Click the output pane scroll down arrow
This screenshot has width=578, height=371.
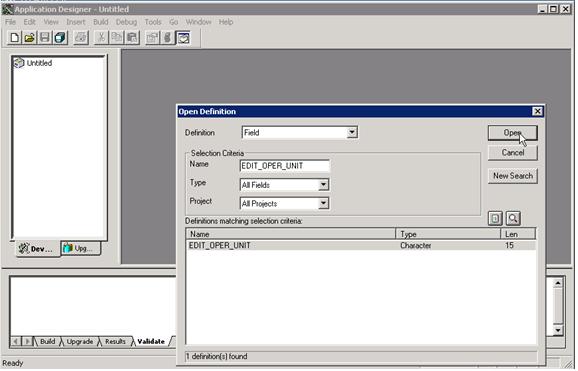coord(558,330)
